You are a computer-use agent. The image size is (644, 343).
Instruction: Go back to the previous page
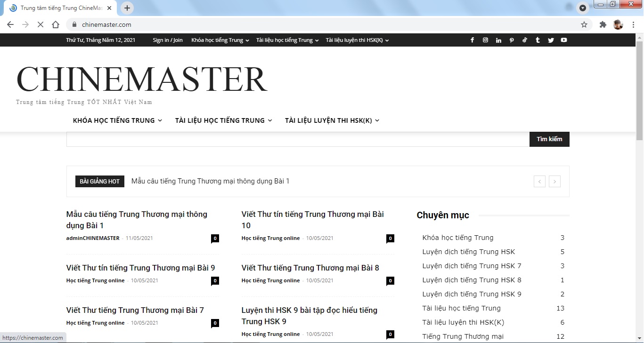[10, 24]
